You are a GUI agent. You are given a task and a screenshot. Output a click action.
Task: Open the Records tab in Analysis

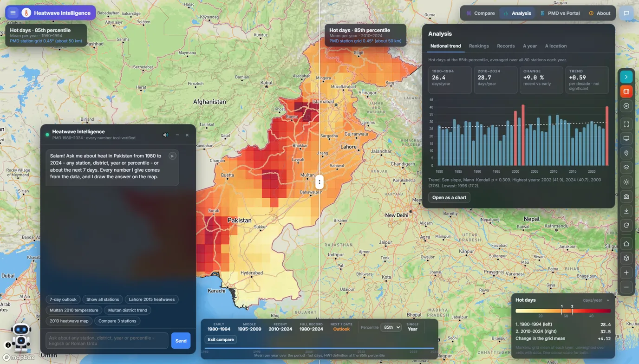[506, 46]
